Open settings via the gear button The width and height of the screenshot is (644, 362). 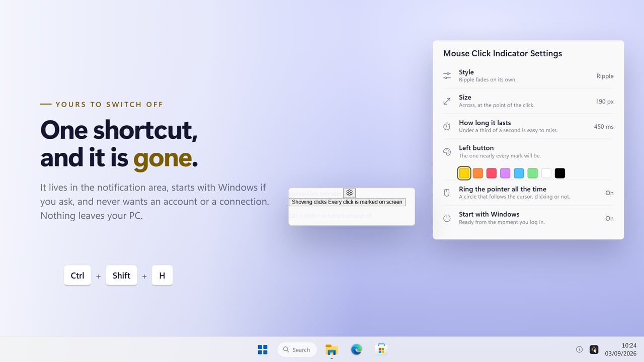[349, 193]
